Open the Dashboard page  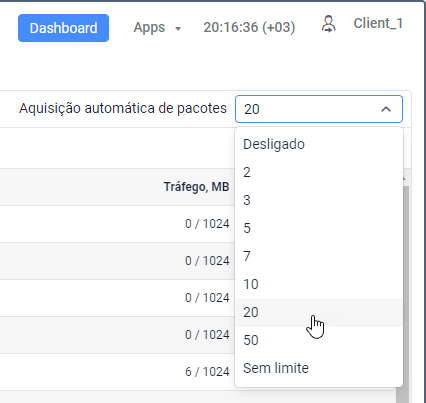click(x=63, y=28)
